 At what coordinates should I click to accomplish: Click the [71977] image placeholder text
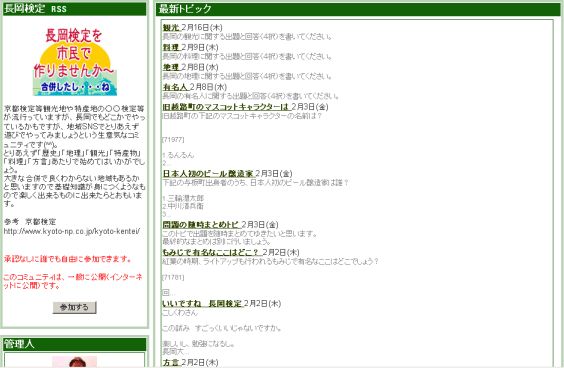173,140
